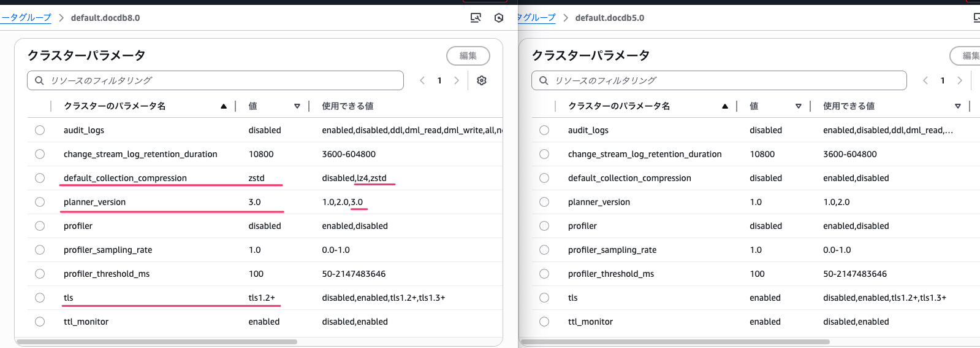Click the previous page arrow in docdb5.0 panel
The height and width of the screenshot is (348, 980).
925,80
